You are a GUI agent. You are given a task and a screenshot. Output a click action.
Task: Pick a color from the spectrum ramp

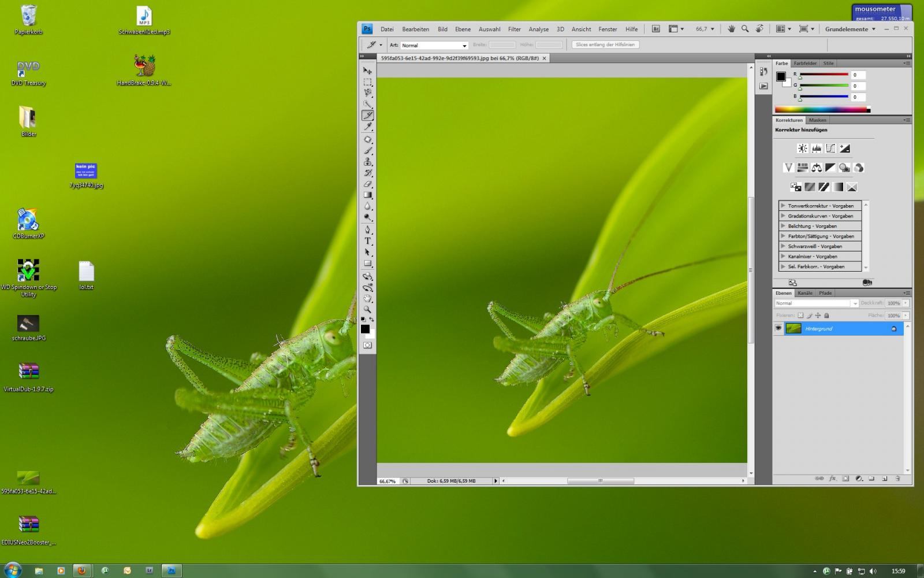click(x=822, y=109)
